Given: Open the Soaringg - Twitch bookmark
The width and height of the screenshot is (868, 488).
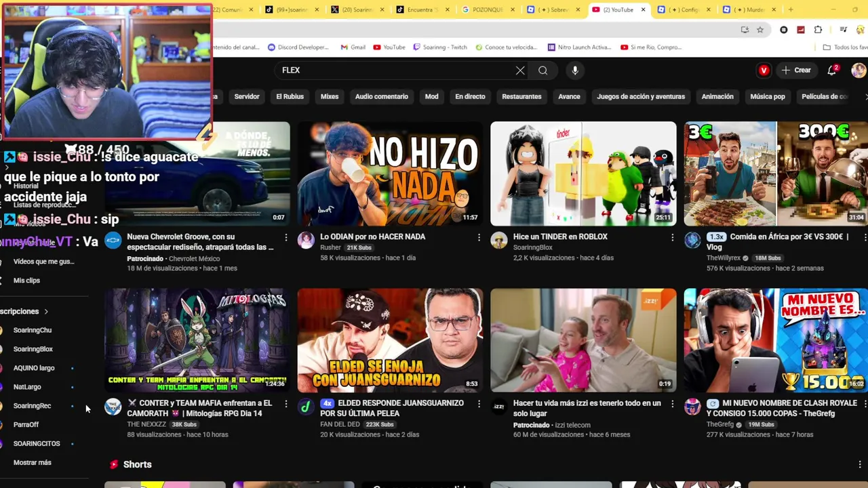Looking at the screenshot, I should point(439,47).
